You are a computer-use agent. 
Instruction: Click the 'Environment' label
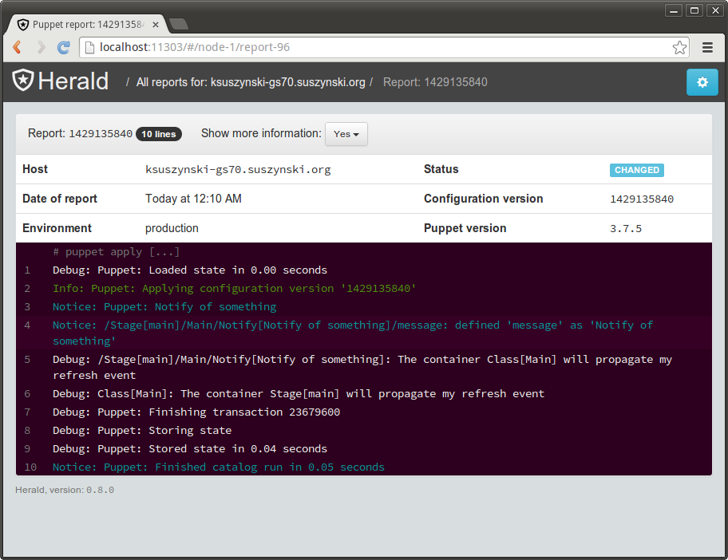pos(57,228)
